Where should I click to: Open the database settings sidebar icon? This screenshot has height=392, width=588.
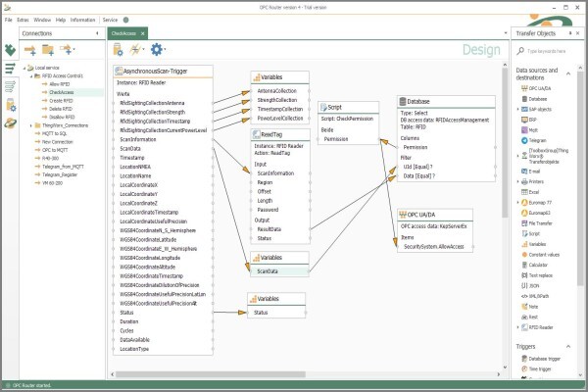pyautogui.click(x=11, y=105)
